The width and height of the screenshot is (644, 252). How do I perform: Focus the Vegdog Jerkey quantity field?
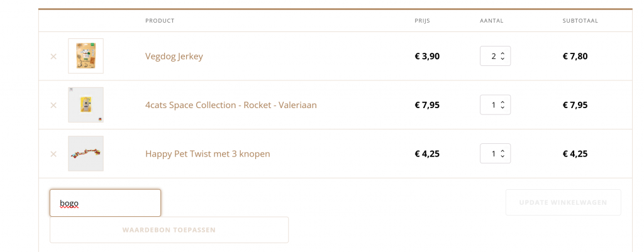[x=496, y=56]
